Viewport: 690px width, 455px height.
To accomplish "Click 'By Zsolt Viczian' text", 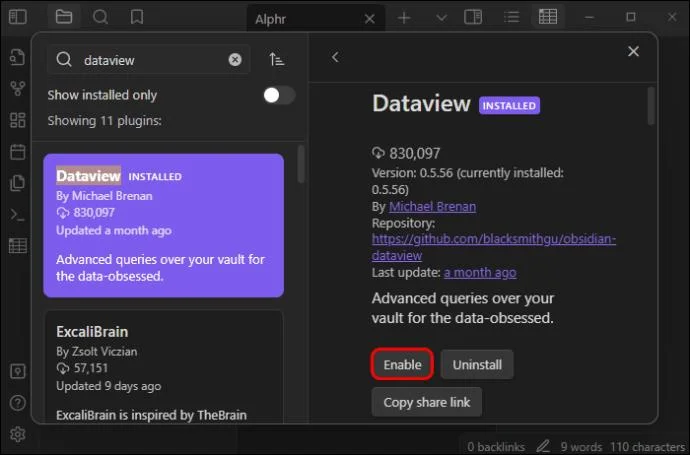I will (x=96, y=352).
